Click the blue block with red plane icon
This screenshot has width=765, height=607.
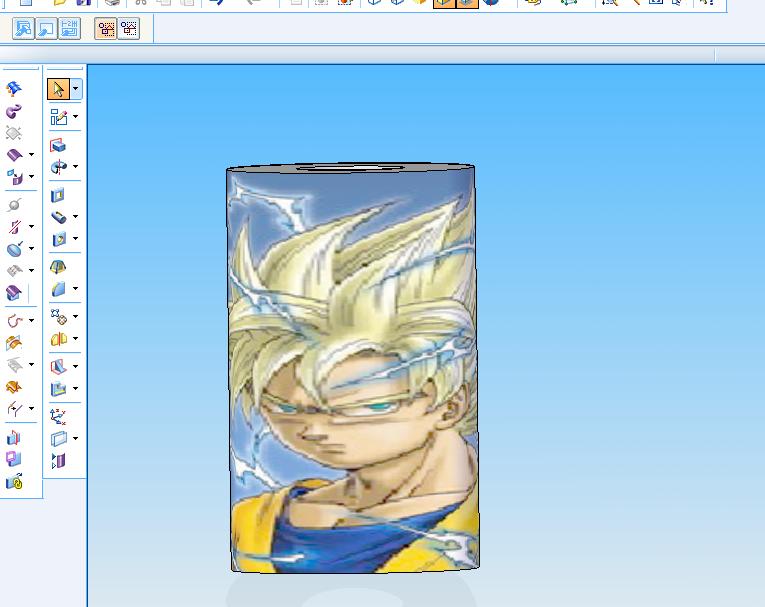[14, 437]
